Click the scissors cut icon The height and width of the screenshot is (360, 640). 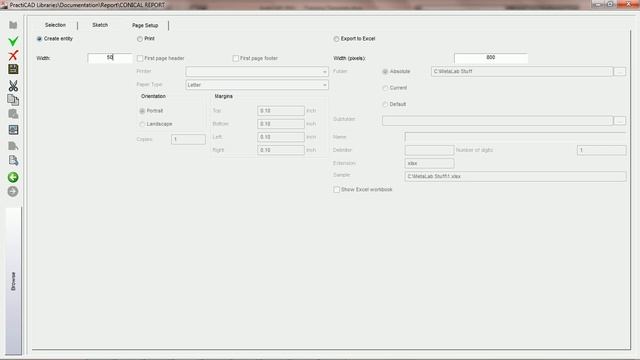coord(13,85)
